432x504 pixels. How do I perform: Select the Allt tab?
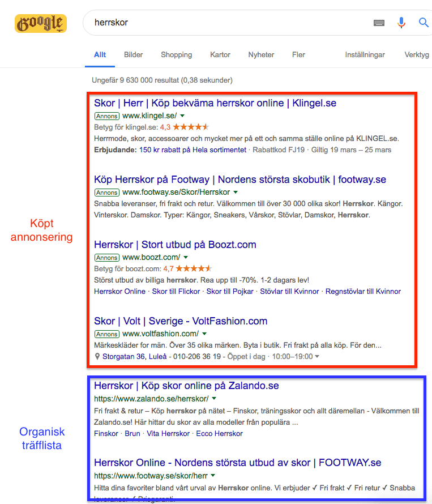tap(100, 54)
